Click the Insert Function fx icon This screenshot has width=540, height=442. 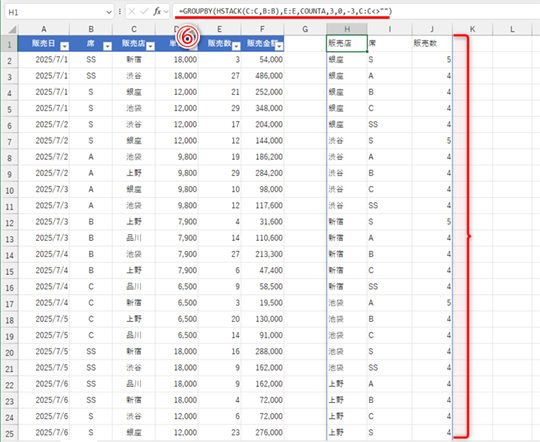click(x=157, y=12)
